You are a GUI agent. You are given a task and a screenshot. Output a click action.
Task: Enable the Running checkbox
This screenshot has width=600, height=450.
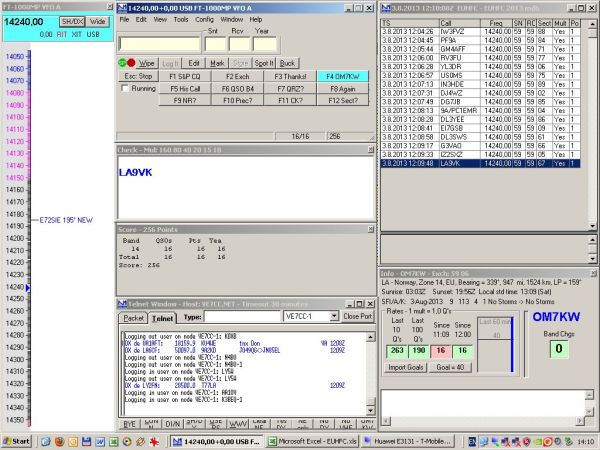tap(124, 88)
